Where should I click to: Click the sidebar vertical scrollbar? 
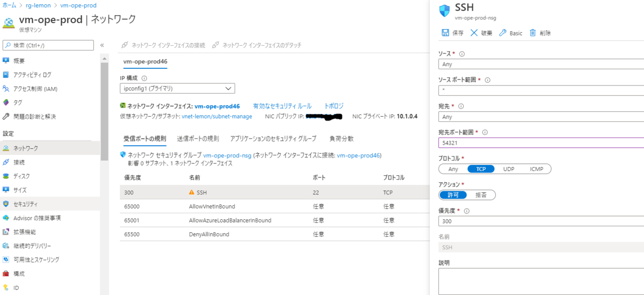[105, 112]
